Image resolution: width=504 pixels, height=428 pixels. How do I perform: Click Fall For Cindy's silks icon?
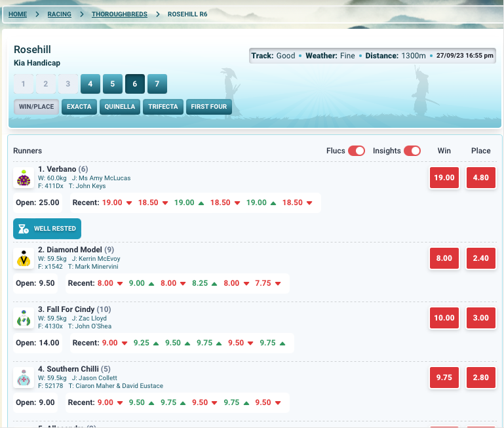pyautogui.click(x=24, y=318)
